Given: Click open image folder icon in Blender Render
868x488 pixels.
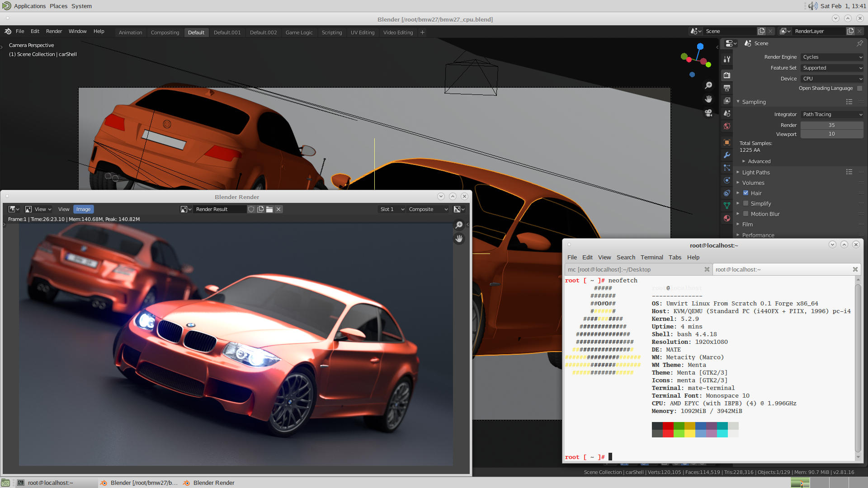Looking at the screenshot, I should coord(269,209).
